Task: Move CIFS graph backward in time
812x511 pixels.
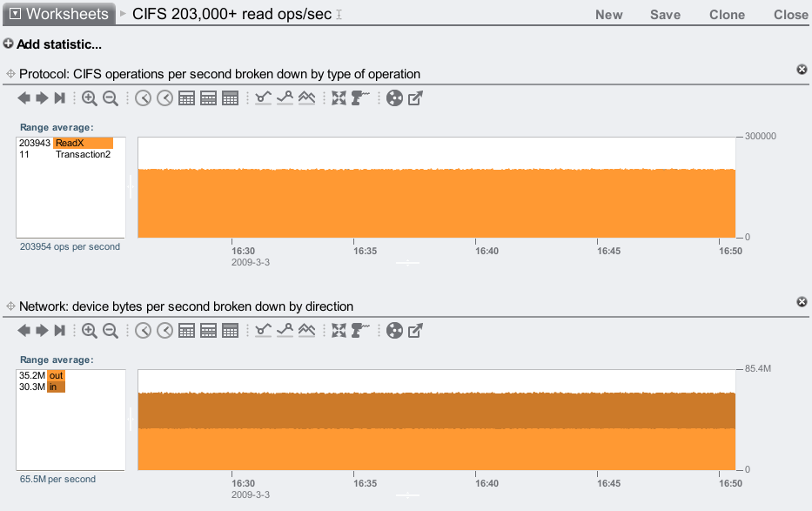Action: [23, 98]
